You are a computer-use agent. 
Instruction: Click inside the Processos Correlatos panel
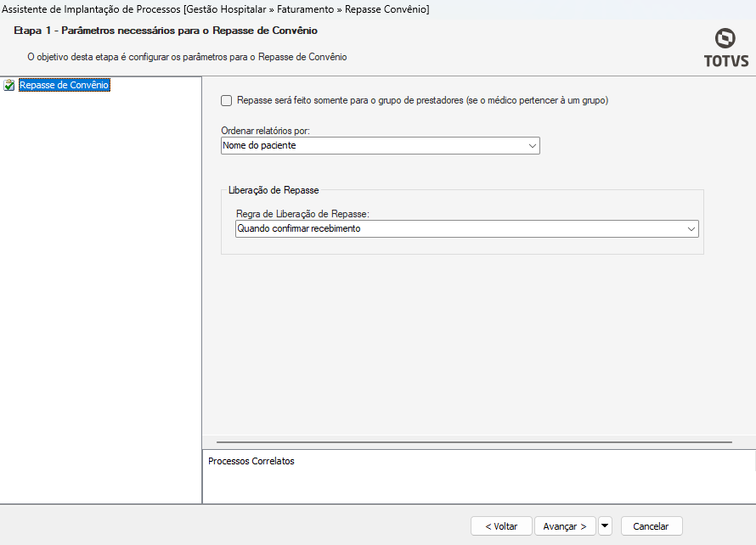pyautogui.click(x=476, y=482)
